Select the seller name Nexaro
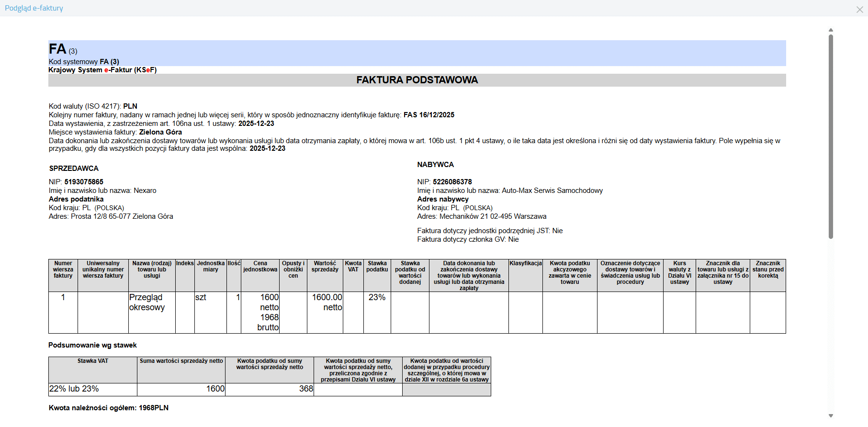868x427 pixels. pos(145,191)
